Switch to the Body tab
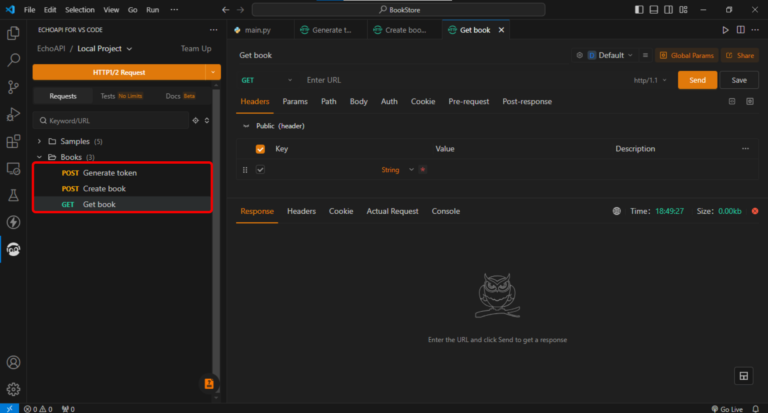Image resolution: width=768 pixels, height=413 pixels. tap(358, 102)
